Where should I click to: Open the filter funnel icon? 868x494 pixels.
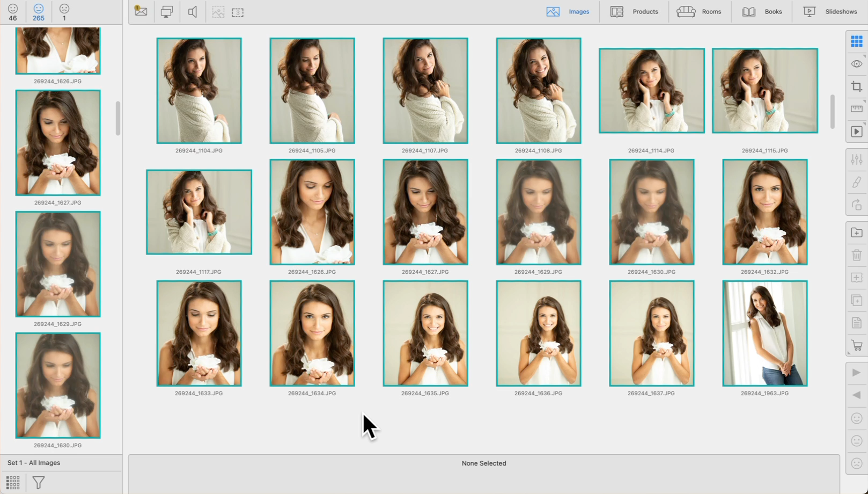(39, 483)
